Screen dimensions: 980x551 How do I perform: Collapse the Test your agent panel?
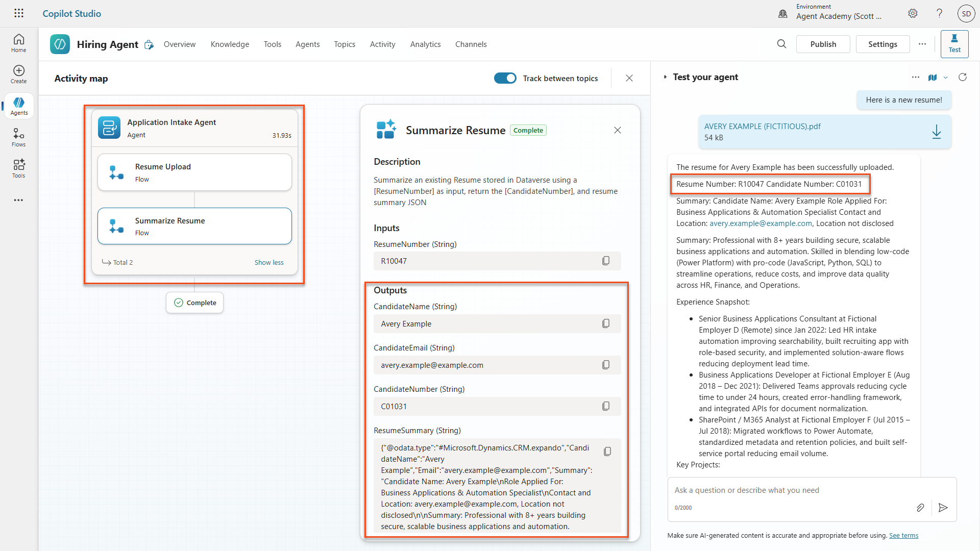pyautogui.click(x=665, y=77)
